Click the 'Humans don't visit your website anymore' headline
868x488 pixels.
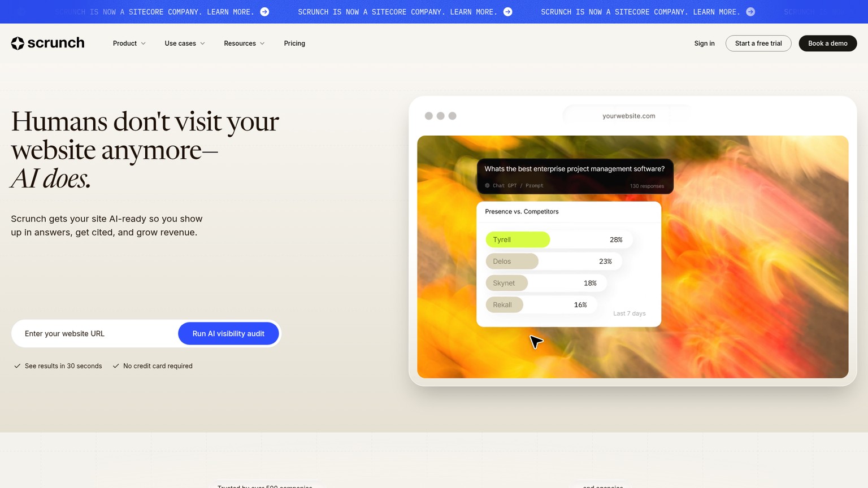tap(145, 150)
